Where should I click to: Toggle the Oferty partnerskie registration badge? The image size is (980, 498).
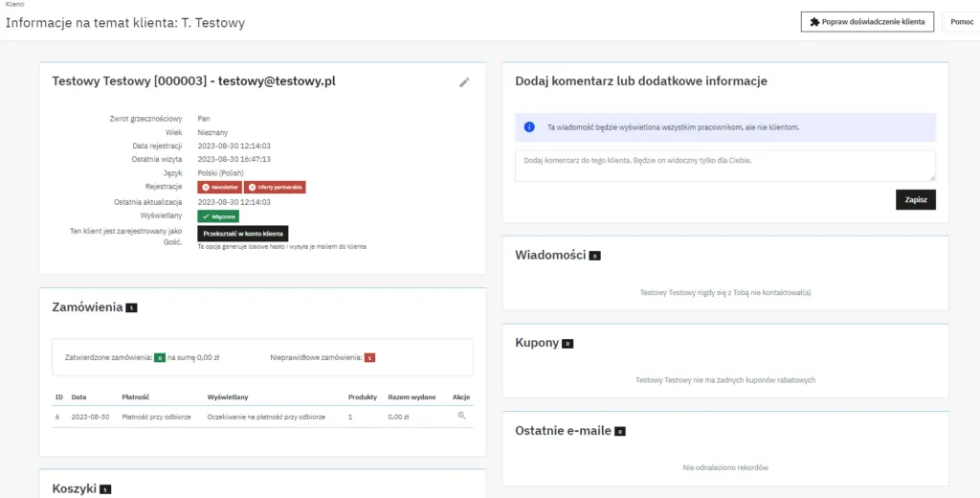275,188
